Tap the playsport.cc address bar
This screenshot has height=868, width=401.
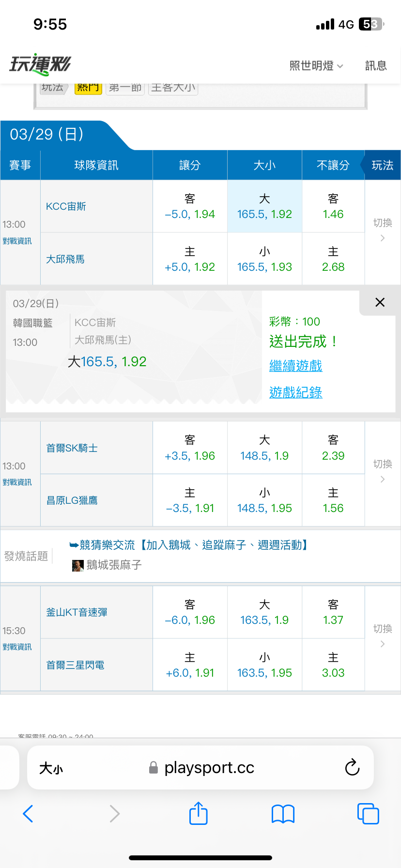[208, 768]
